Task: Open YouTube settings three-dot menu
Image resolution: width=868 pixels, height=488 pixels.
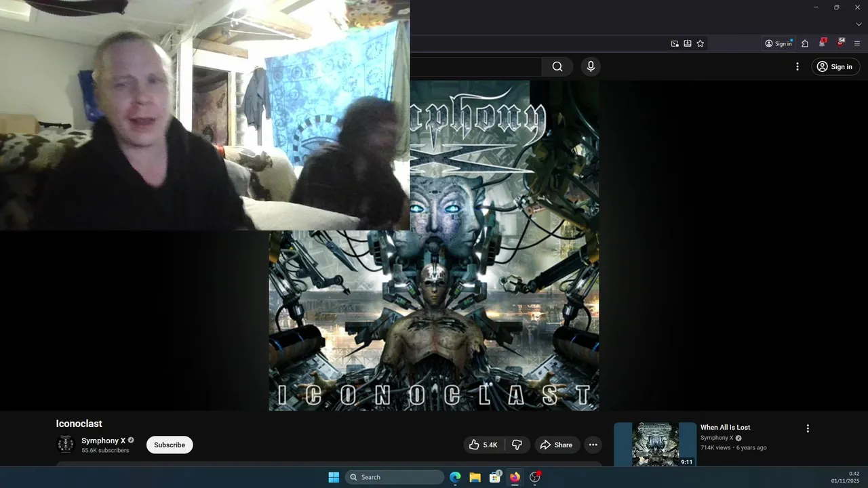Action: click(797, 66)
